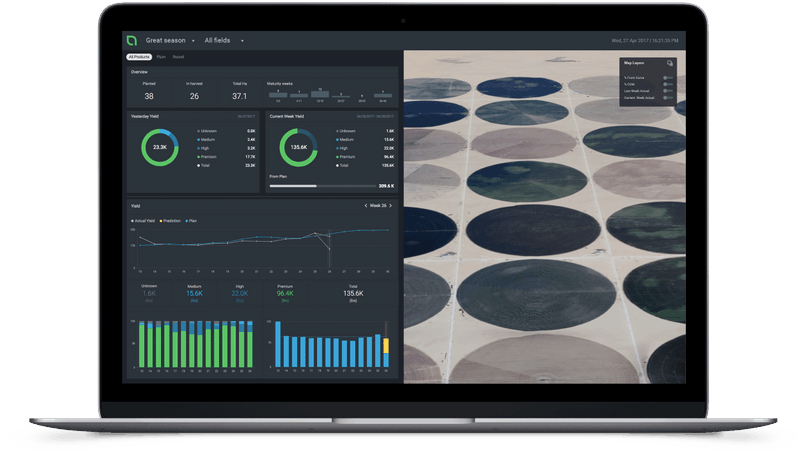Select the All Products tab

[139, 57]
